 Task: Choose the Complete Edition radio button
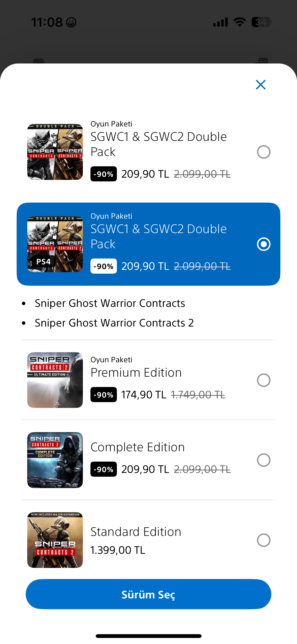point(263,460)
